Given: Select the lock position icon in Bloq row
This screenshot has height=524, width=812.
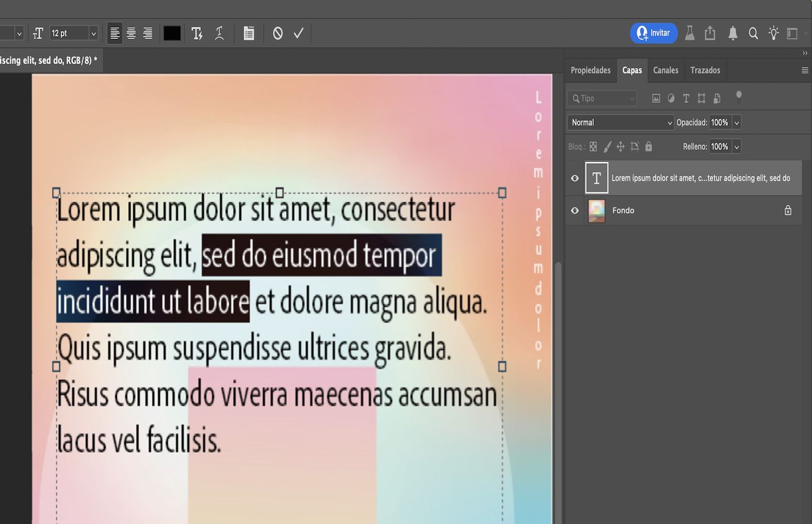Looking at the screenshot, I should click(620, 146).
